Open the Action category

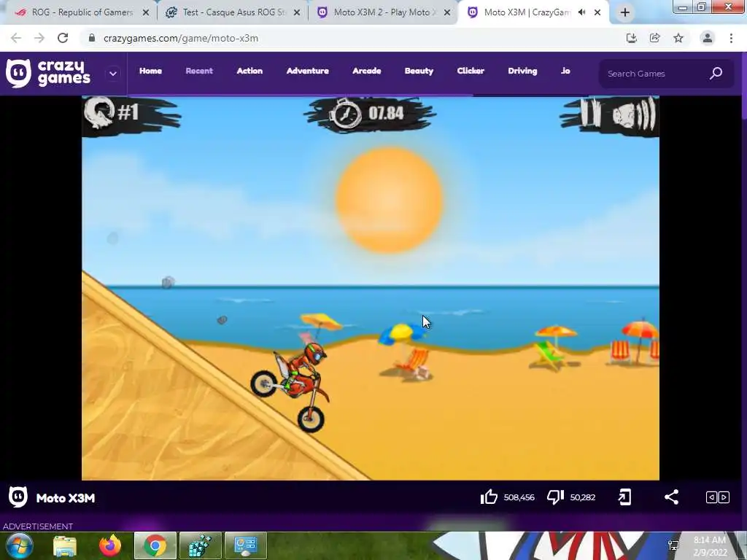pos(249,71)
